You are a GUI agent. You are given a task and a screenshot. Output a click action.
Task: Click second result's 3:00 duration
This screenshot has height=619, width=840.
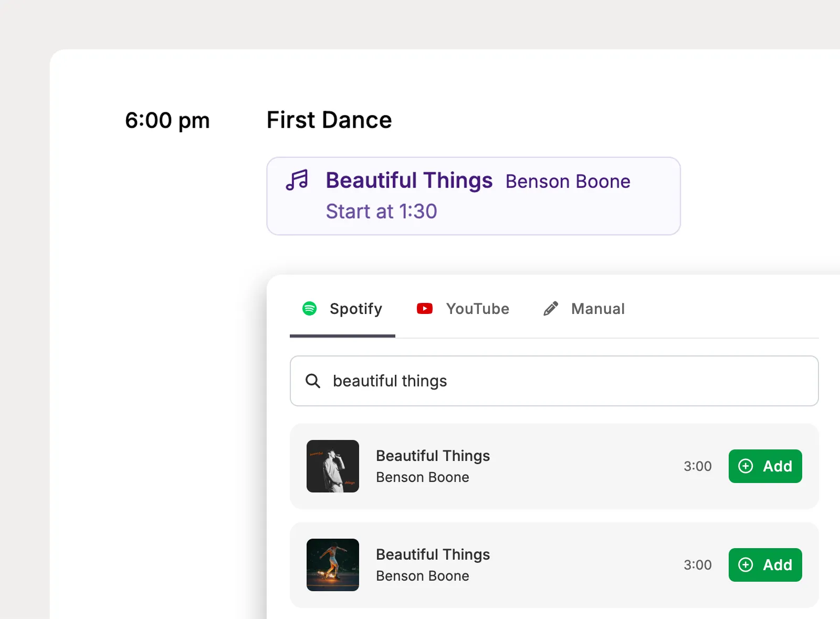tap(698, 565)
